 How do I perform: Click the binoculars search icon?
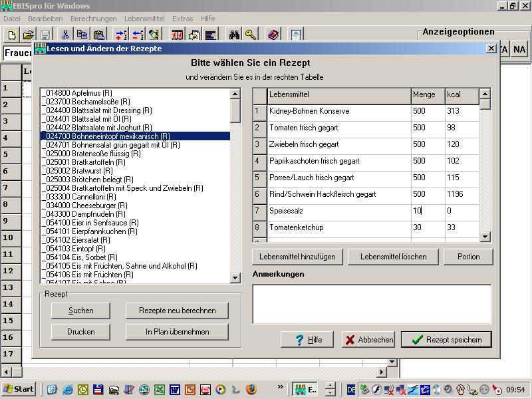click(234, 35)
